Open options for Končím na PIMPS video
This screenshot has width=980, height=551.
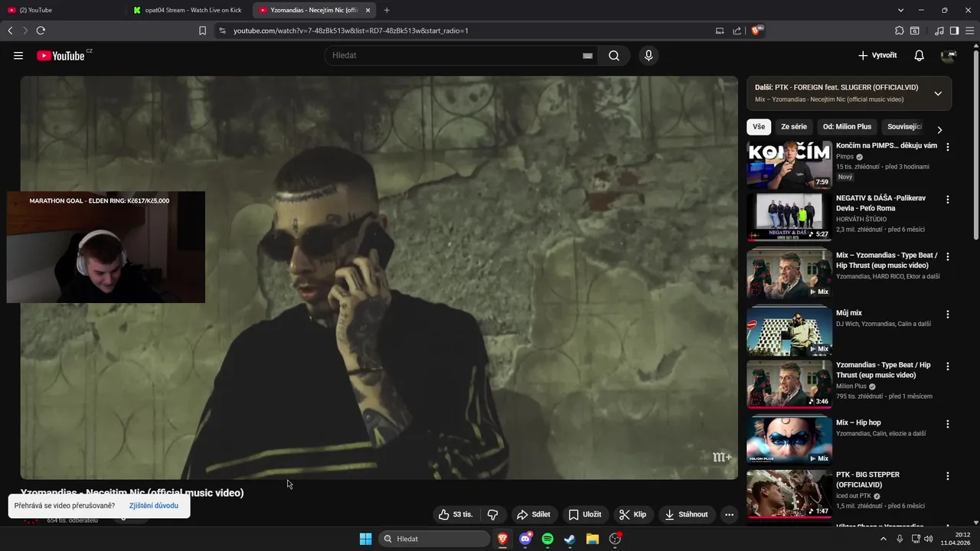tap(948, 147)
